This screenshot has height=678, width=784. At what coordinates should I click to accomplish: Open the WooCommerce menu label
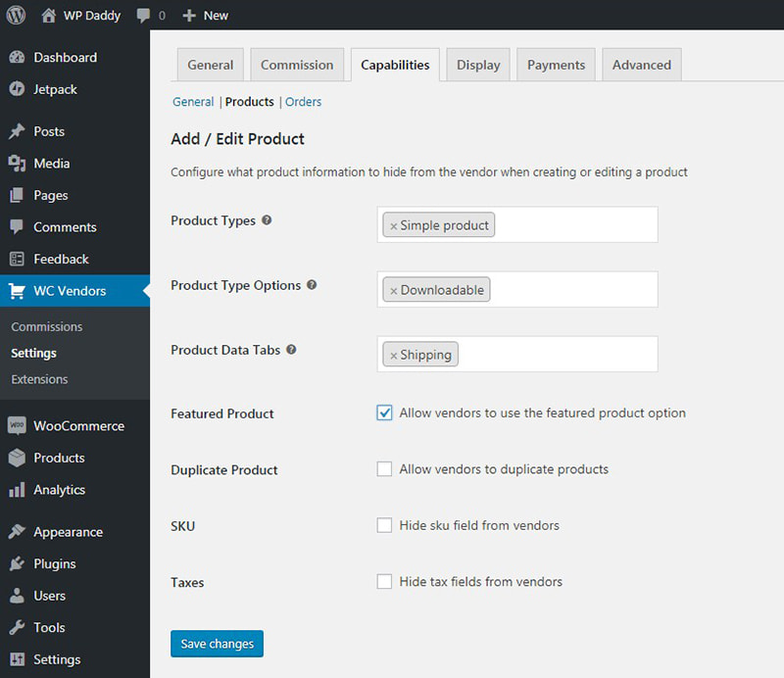(79, 426)
